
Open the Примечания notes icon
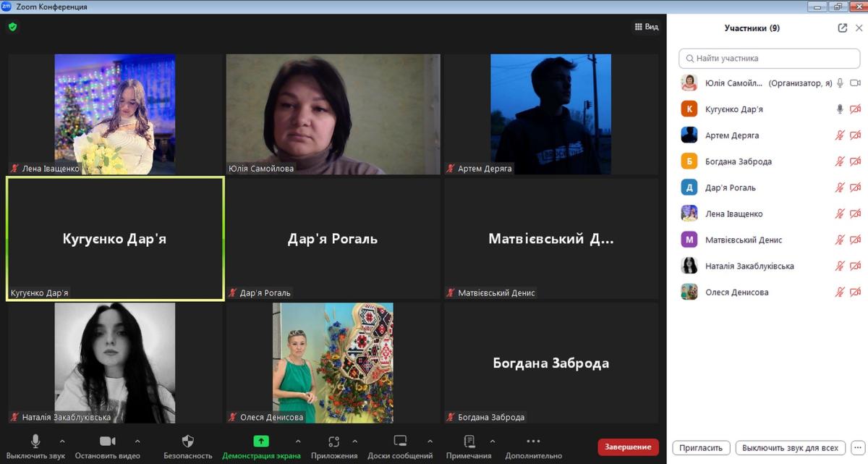coord(469,442)
